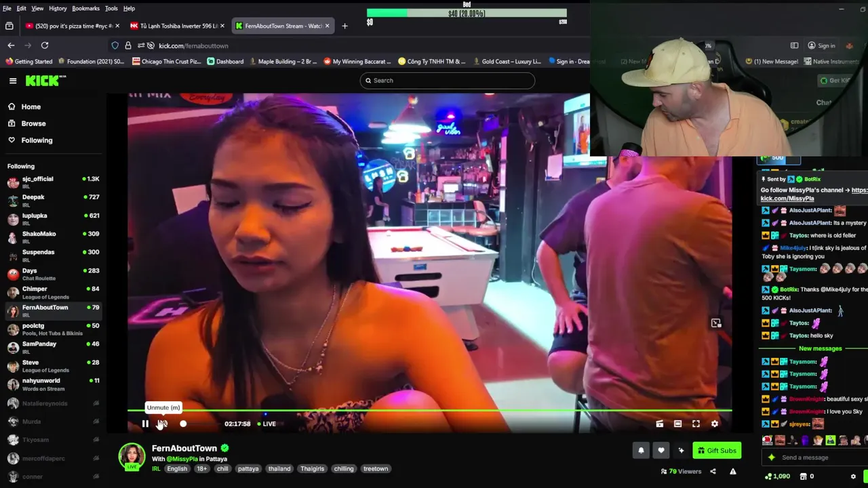The height and width of the screenshot is (488, 868).
Task: Unmute the stream with the speaker icon
Action: pyautogui.click(x=162, y=424)
